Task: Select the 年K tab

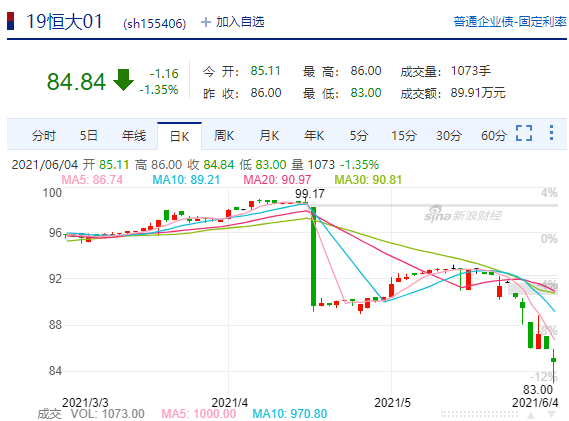Action: coord(314,136)
